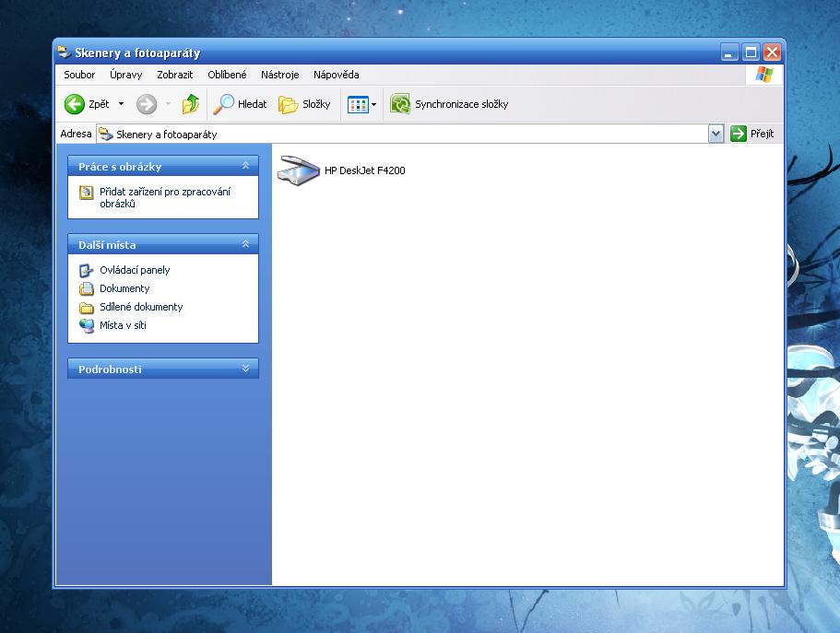The image size is (840, 633).
Task: Open Místa v síti link
Action: coord(123,325)
